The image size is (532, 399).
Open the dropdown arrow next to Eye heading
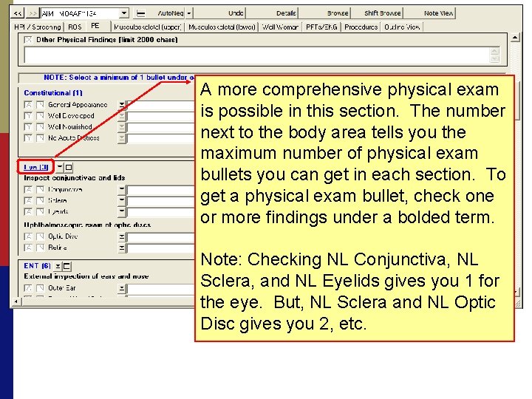60,167
